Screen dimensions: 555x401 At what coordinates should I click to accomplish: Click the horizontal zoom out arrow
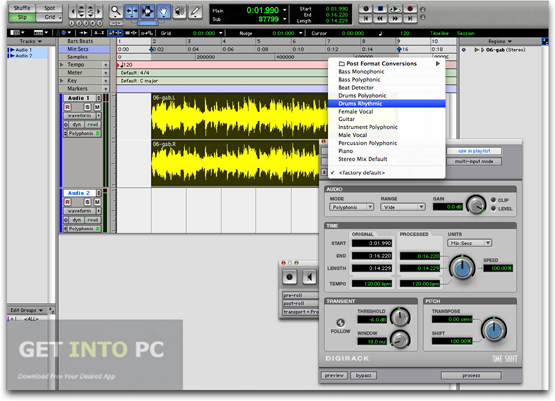click(73, 12)
